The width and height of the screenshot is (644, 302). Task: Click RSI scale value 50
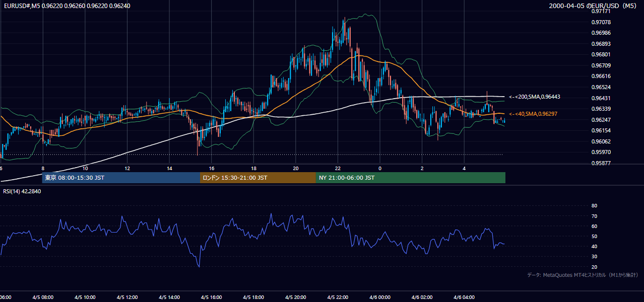click(x=594, y=236)
